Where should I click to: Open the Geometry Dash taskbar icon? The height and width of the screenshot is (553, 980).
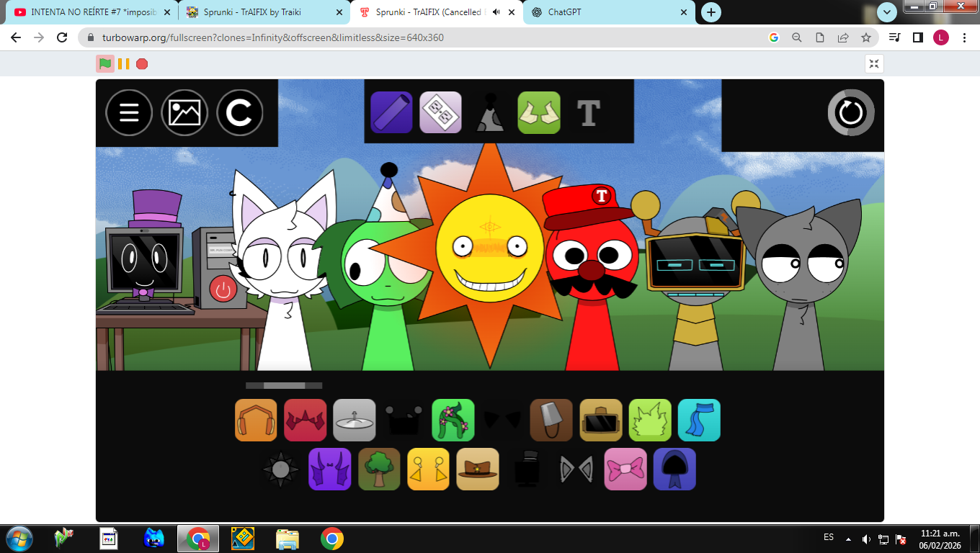243,538
